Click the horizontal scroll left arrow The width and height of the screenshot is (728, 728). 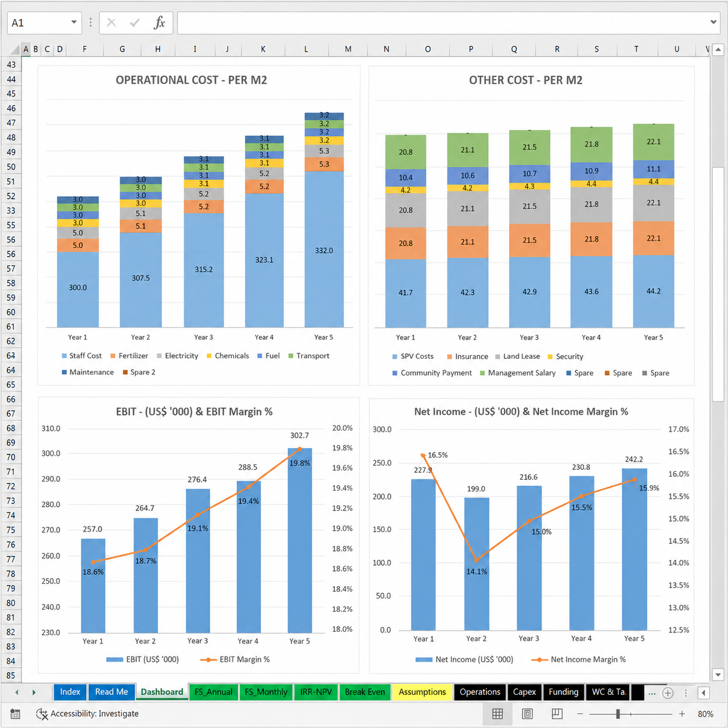pos(704,693)
